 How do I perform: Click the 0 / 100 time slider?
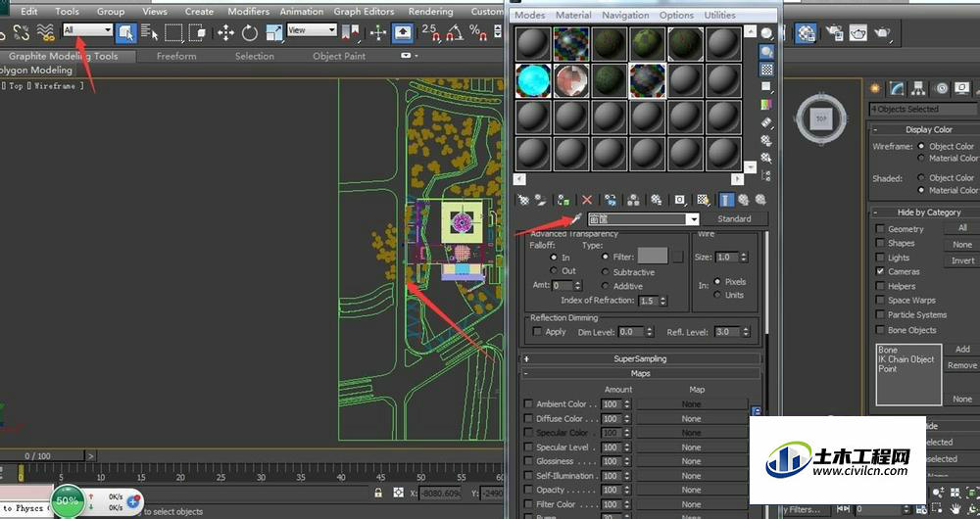coord(42,456)
